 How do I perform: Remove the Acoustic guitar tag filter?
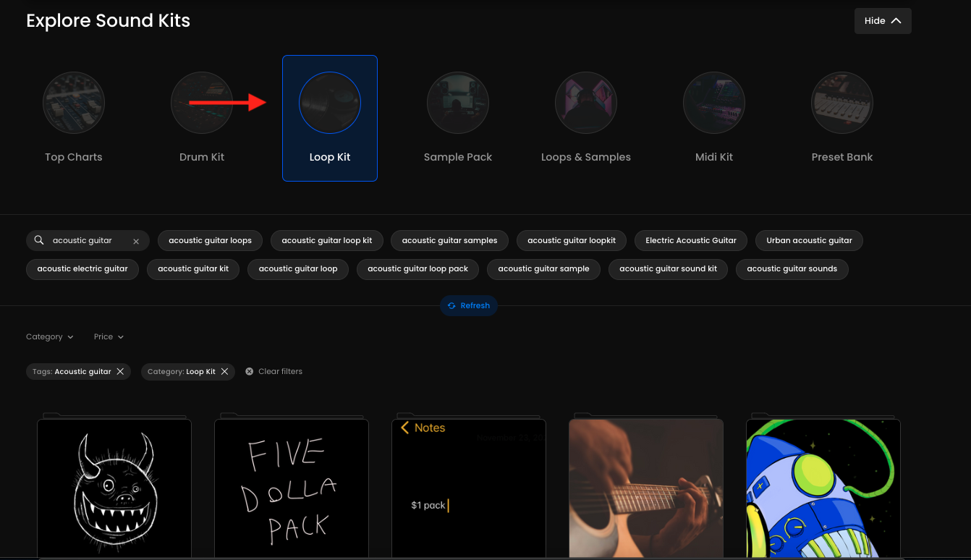(x=120, y=371)
